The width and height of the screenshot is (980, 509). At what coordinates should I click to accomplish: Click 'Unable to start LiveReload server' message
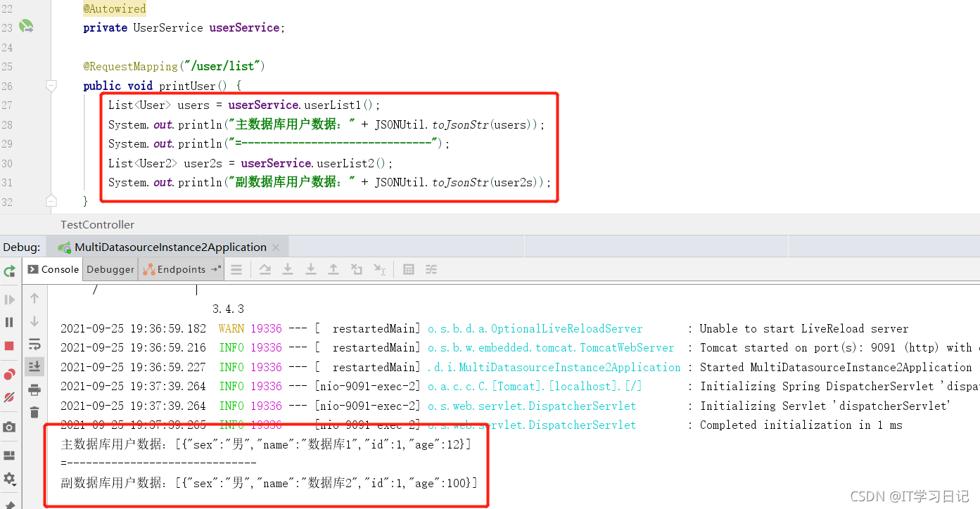(x=804, y=328)
